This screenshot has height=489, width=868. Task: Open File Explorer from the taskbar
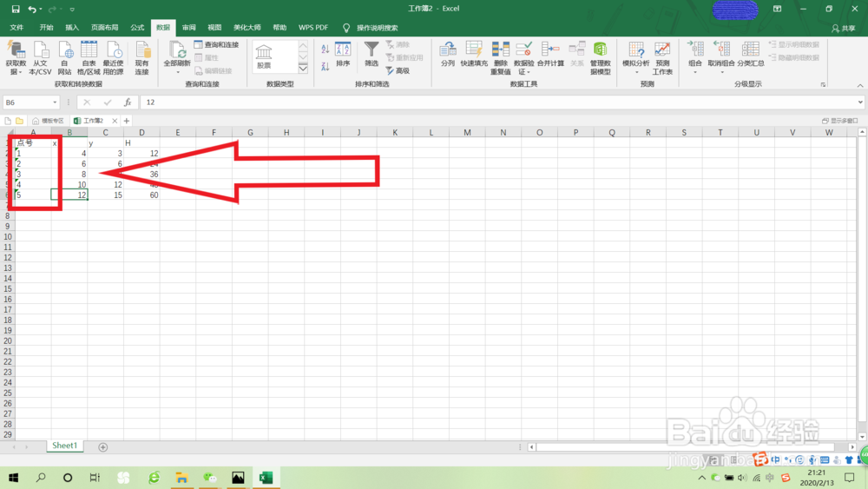pos(181,478)
